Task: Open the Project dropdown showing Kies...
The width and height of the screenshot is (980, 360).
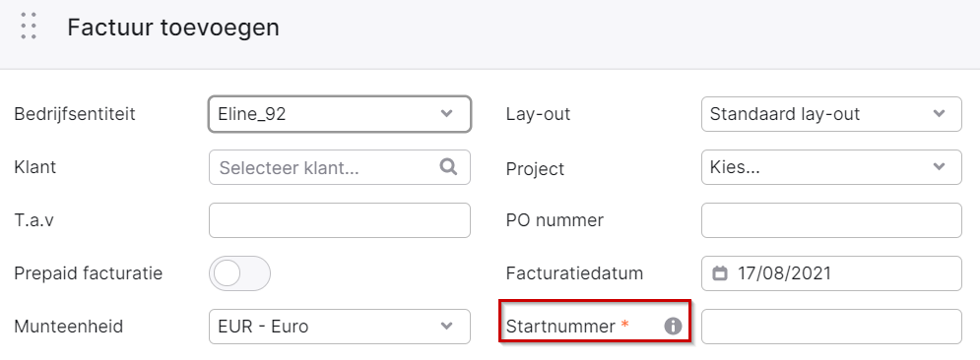Action: point(831,167)
